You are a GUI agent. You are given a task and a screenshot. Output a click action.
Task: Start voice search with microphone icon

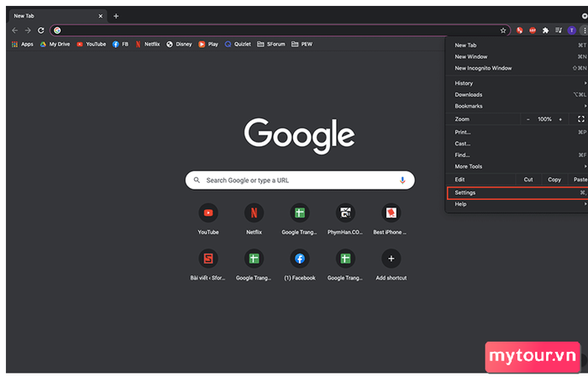[402, 181]
